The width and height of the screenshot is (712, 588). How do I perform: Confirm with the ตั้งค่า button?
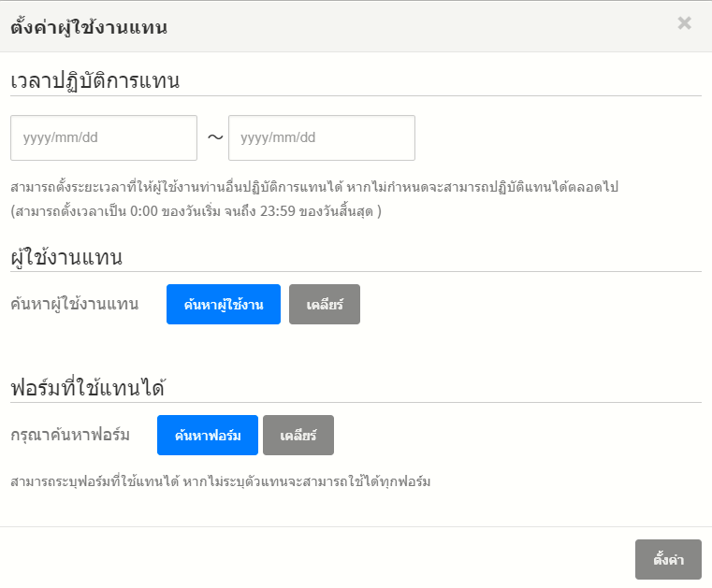click(668, 561)
